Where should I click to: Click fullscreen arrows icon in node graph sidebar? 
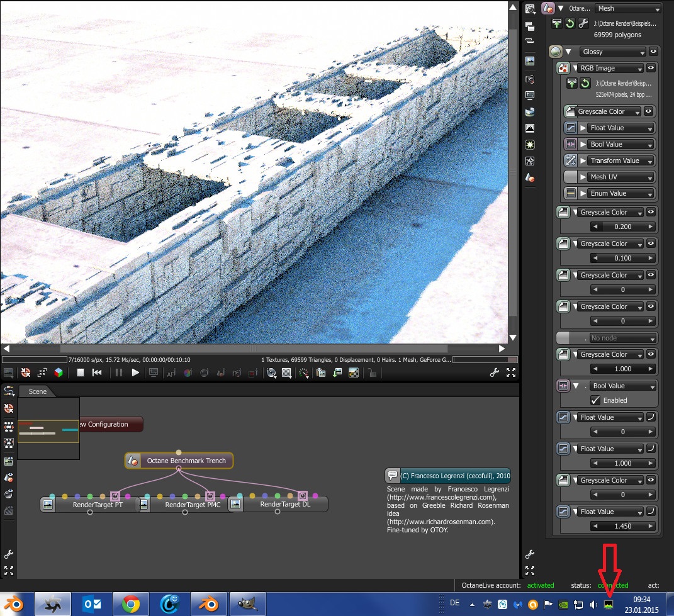(x=9, y=571)
